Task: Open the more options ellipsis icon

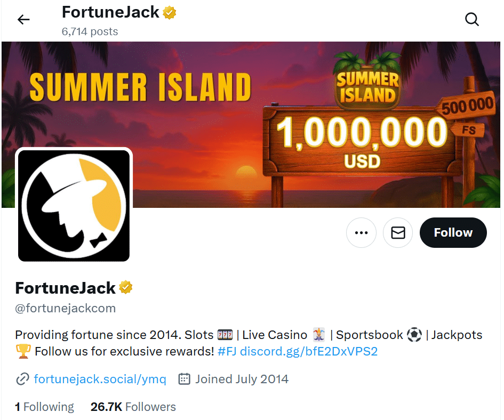Action: point(361,232)
